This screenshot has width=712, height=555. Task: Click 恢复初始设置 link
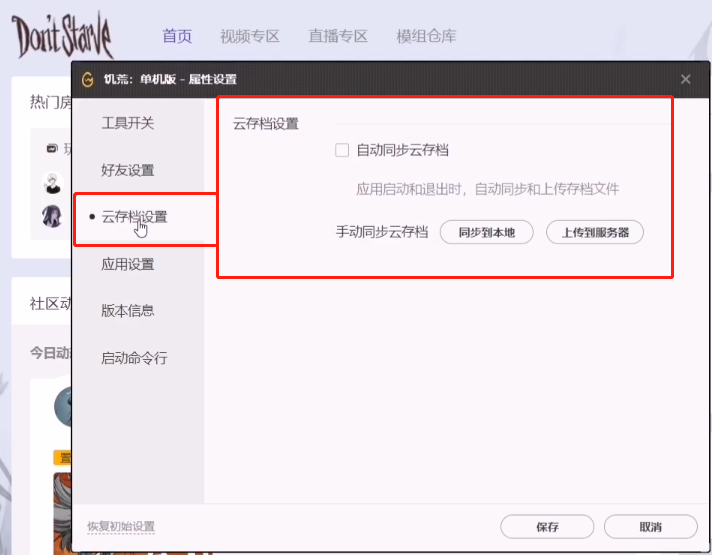point(121,526)
